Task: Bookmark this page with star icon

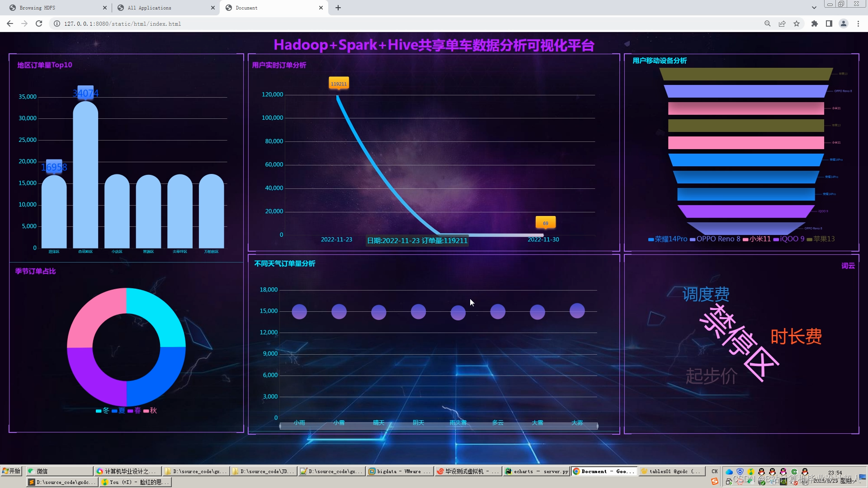Action: coord(797,23)
